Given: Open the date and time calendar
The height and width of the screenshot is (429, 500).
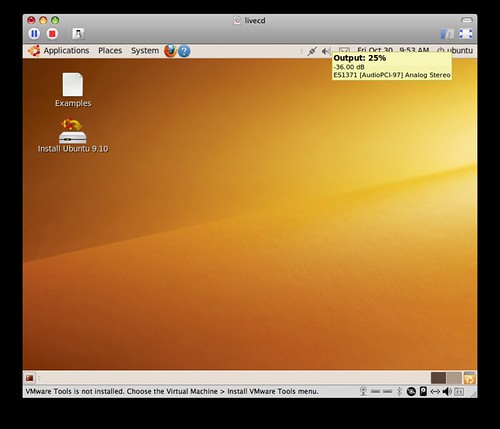Looking at the screenshot, I should [393, 50].
